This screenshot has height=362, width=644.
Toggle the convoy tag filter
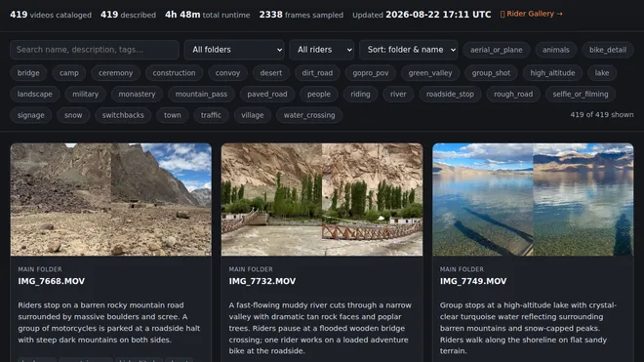click(227, 73)
